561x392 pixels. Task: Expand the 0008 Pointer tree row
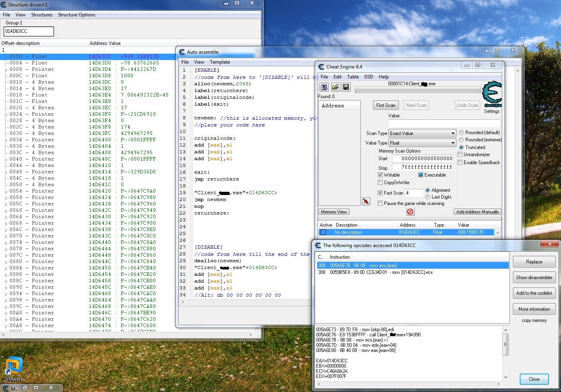[x=6, y=70]
